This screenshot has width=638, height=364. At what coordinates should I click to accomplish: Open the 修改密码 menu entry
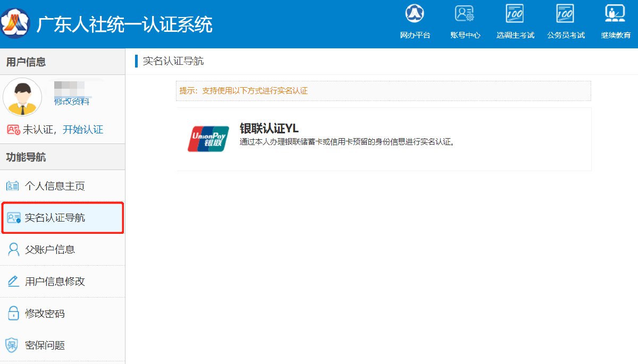45,314
